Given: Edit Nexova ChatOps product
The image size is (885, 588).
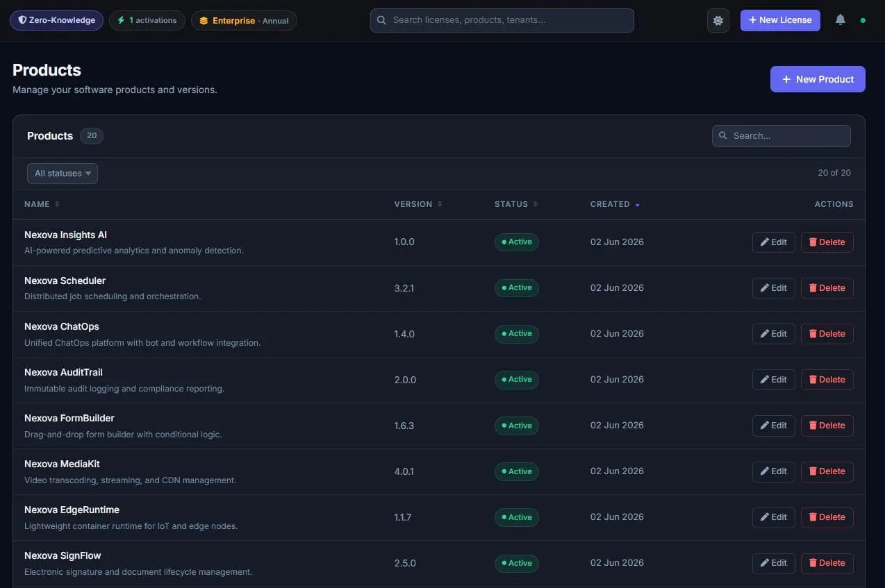Looking at the screenshot, I should (774, 334).
